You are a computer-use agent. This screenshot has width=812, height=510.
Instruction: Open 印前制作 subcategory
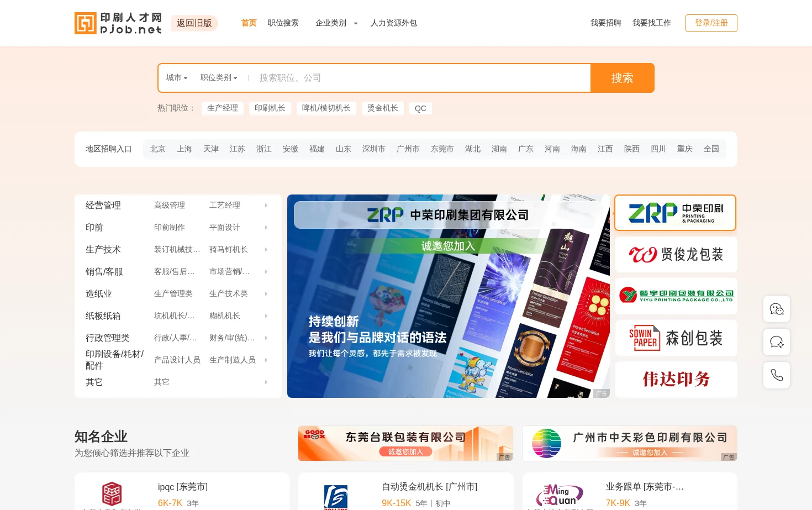pos(170,228)
